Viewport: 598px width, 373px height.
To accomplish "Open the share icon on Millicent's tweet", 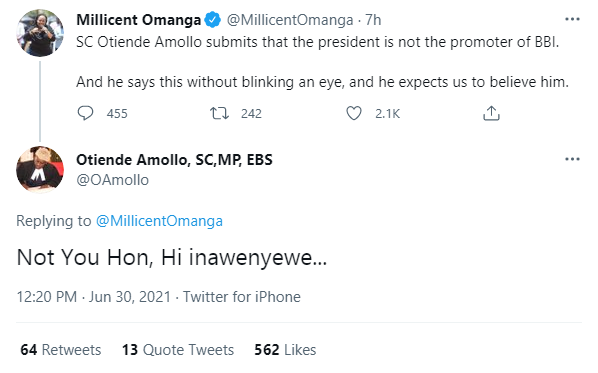I will [491, 113].
